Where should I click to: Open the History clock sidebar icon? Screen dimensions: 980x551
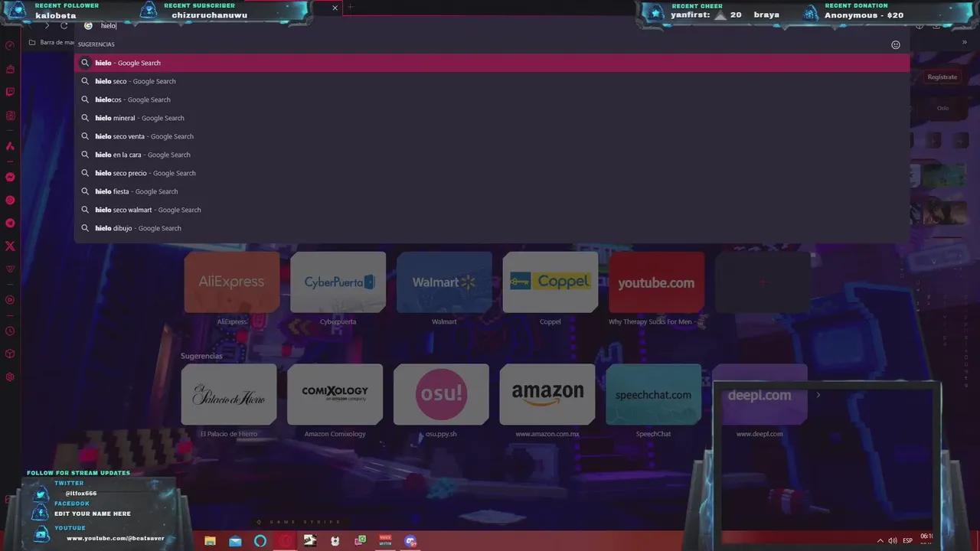[10, 331]
